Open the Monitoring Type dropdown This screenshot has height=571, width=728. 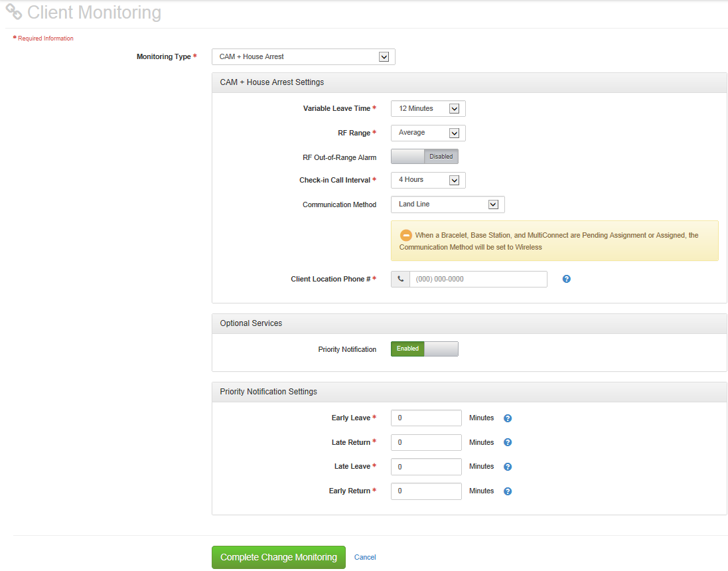tap(303, 57)
